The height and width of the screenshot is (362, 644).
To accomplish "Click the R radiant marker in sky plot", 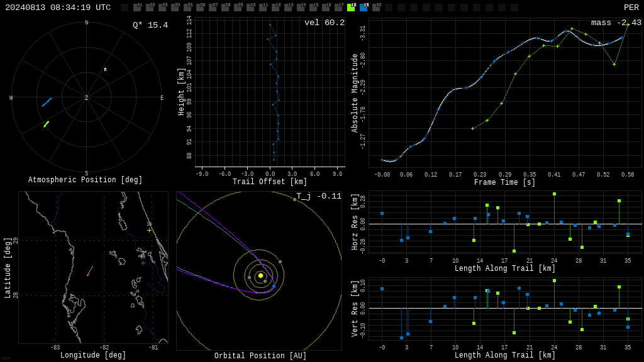I will [106, 70].
